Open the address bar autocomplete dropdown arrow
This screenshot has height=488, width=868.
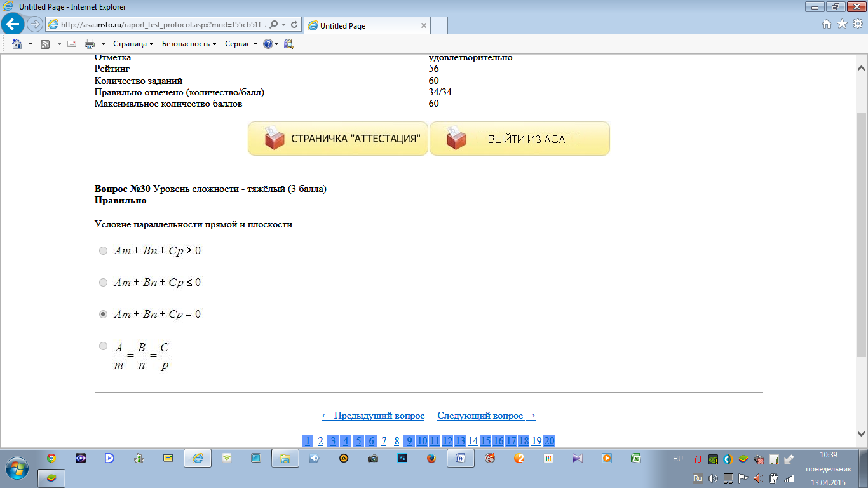(283, 25)
